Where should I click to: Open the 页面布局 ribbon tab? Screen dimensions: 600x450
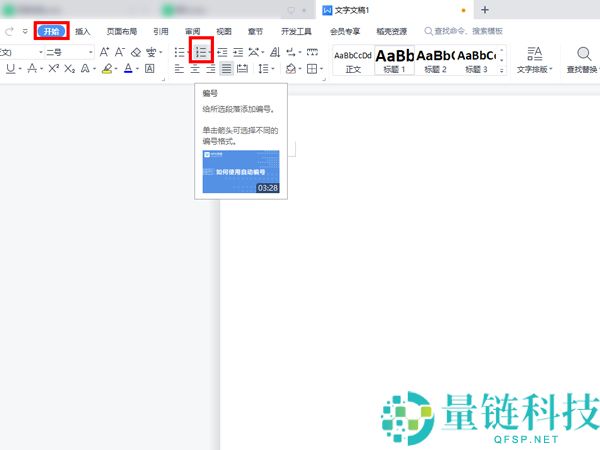coord(122,31)
